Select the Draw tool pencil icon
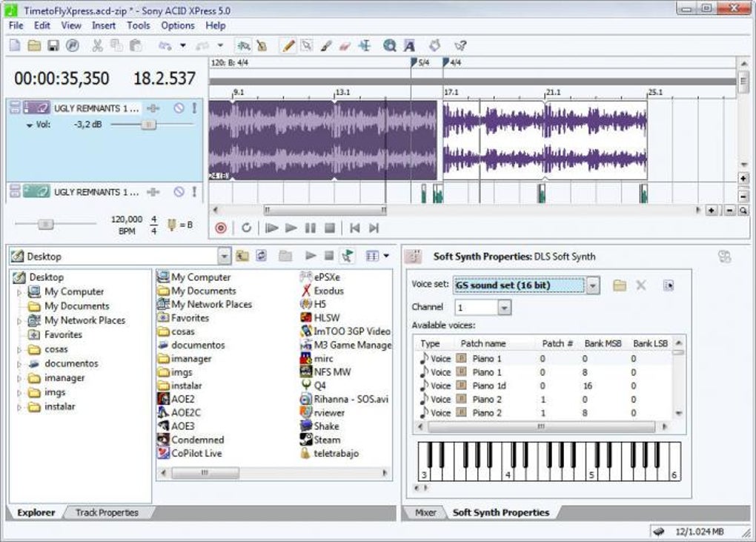 click(x=288, y=45)
